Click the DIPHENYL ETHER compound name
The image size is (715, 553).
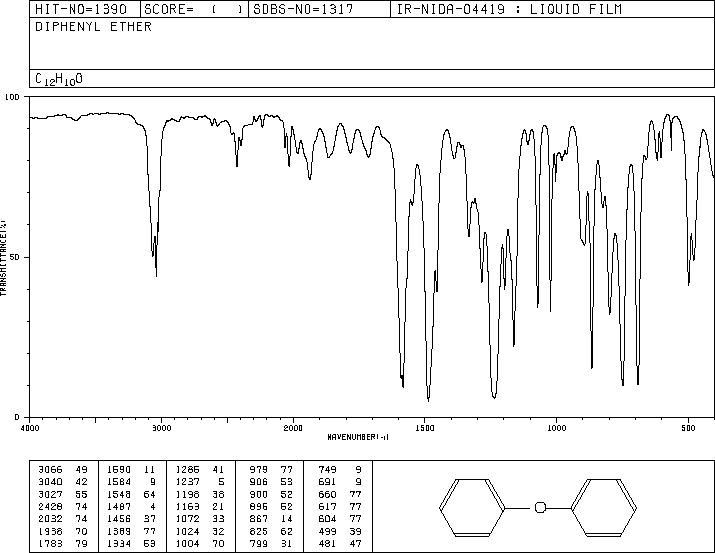coord(93,27)
